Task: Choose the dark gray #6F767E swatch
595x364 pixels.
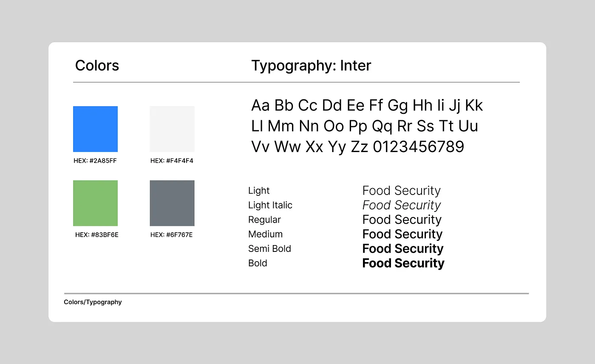Action: pos(172,203)
